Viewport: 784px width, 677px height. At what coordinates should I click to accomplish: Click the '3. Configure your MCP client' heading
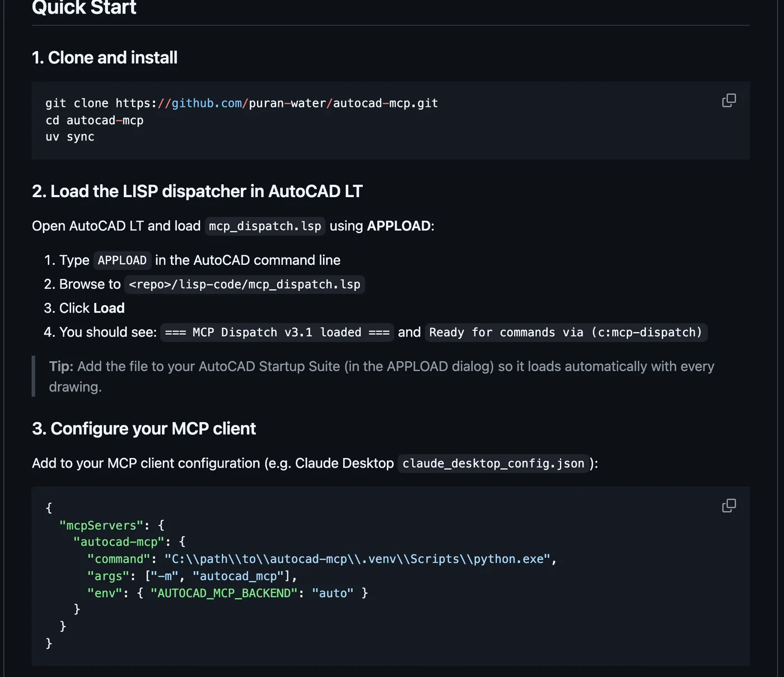coord(144,429)
